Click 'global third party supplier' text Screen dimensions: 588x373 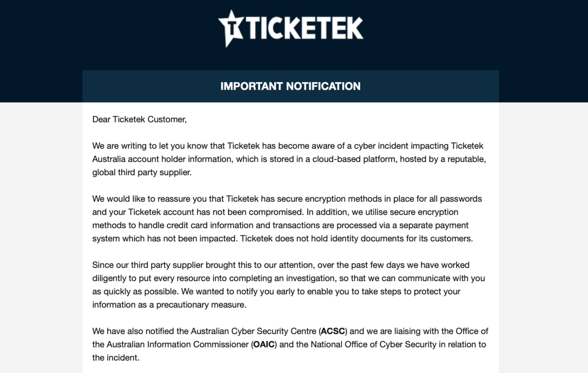click(141, 172)
